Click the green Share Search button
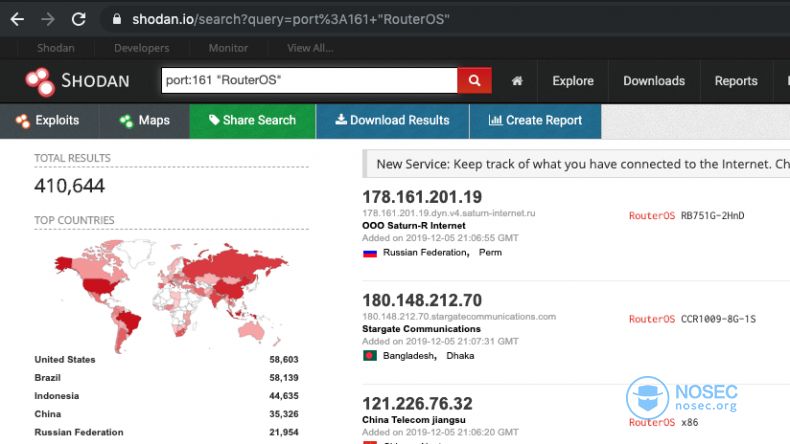The image size is (790, 444). (x=252, y=121)
